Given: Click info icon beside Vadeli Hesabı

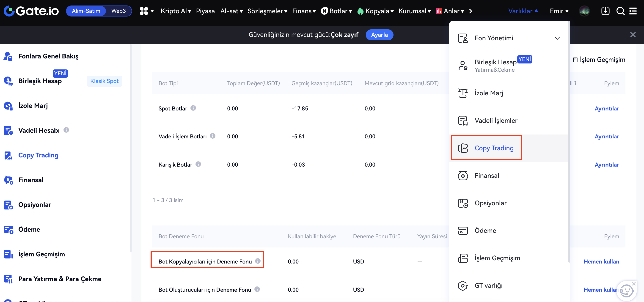Looking at the screenshot, I should coord(66,130).
